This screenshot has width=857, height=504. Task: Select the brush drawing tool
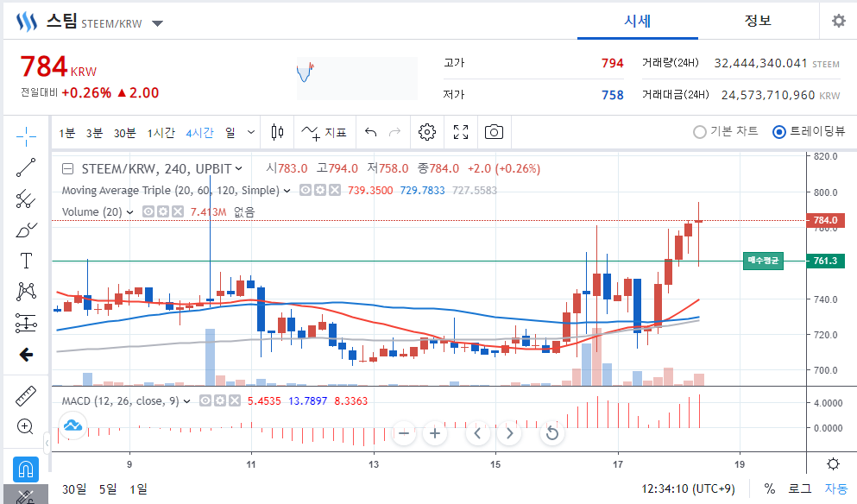click(x=26, y=230)
